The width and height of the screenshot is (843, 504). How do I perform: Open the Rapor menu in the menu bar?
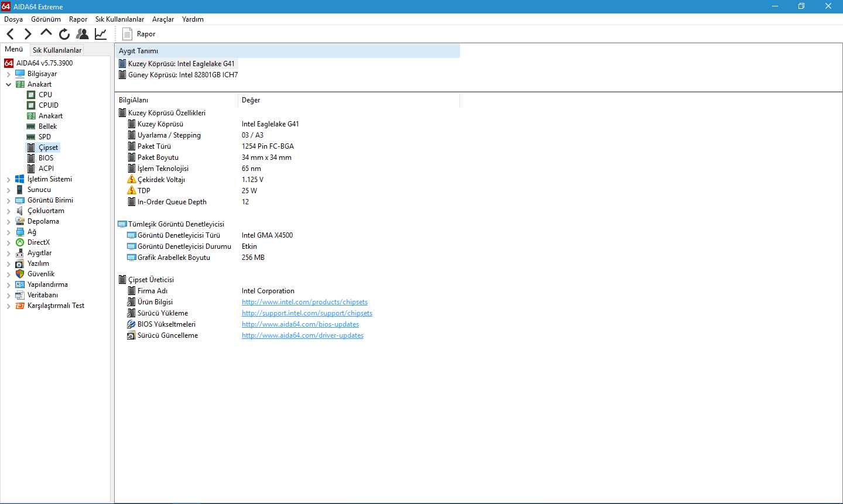click(78, 19)
